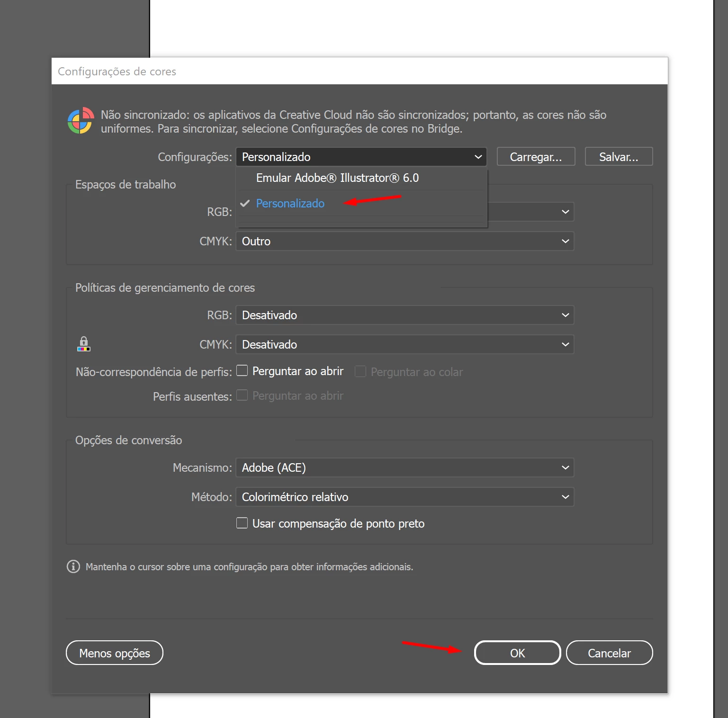Confirm settings with the OK button

click(518, 653)
